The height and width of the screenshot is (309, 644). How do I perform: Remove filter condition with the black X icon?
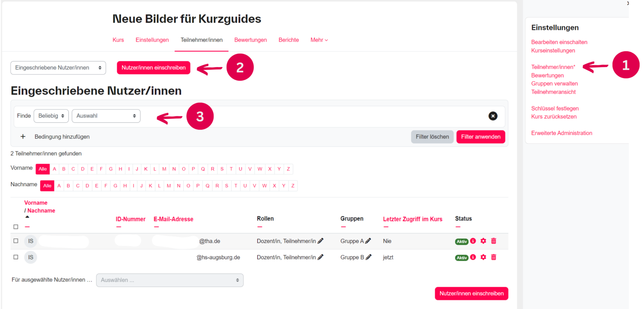(x=493, y=116)
